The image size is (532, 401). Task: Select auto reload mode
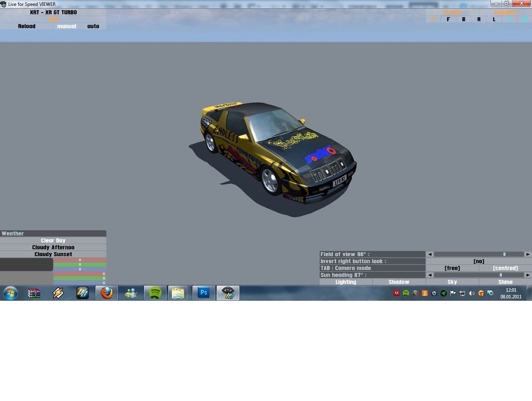[x=93, y=26]
